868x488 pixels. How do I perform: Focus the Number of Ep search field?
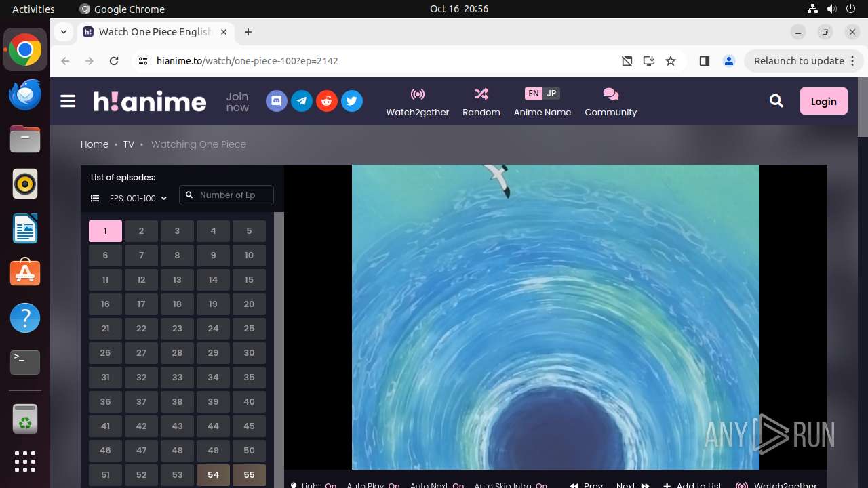[x=226, y=195]
